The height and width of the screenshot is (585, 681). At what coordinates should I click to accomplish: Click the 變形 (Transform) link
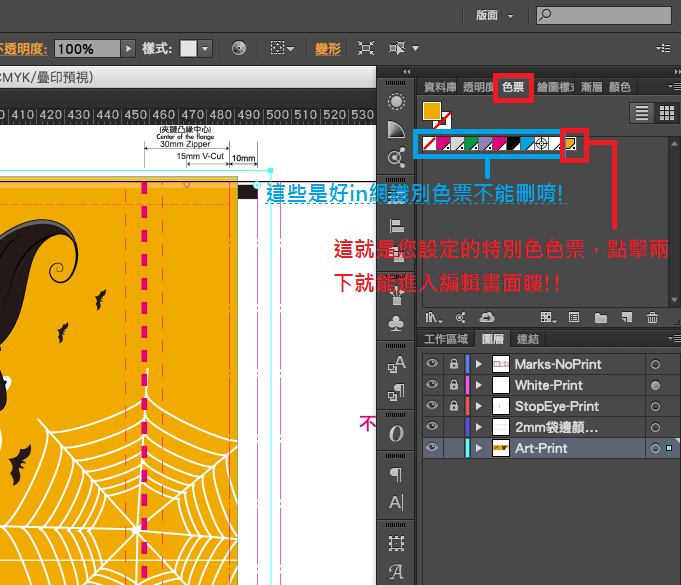tap(328, 48)
